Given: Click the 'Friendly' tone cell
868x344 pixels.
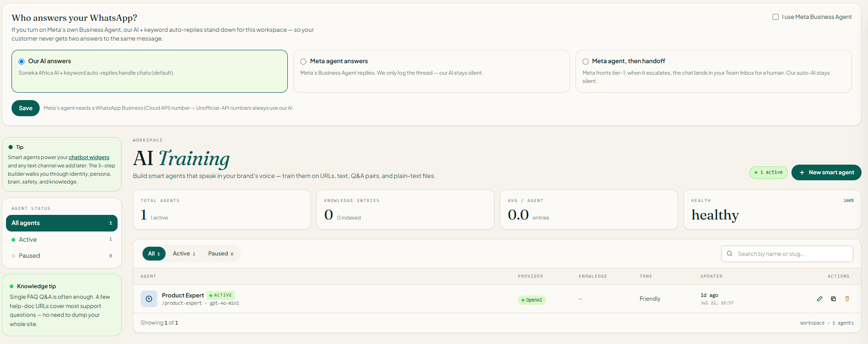Looking at the screenshot, I should (650, 299).
